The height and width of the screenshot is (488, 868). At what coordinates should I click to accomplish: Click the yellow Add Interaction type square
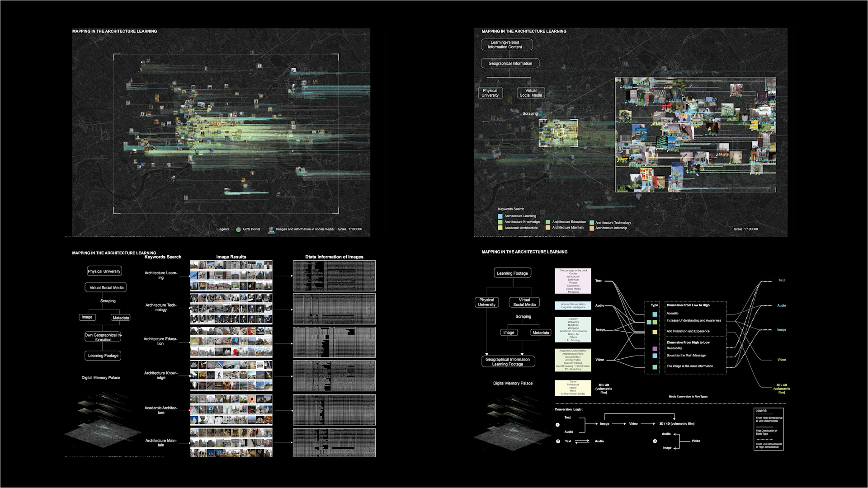655,332
